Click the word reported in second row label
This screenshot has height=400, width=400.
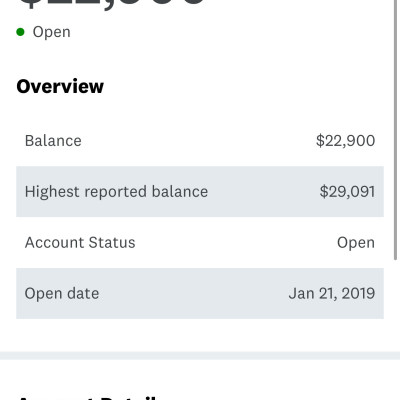(115, 192)
